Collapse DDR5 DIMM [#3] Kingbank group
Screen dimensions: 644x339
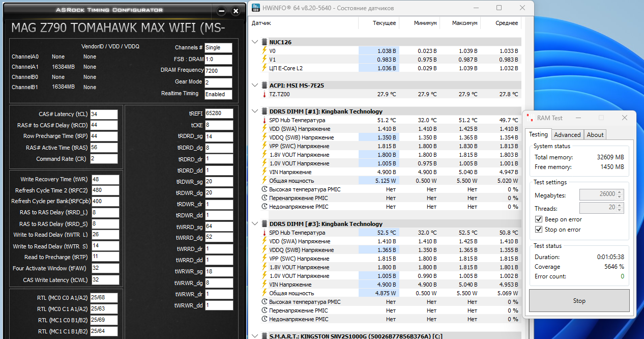point(255,224)
